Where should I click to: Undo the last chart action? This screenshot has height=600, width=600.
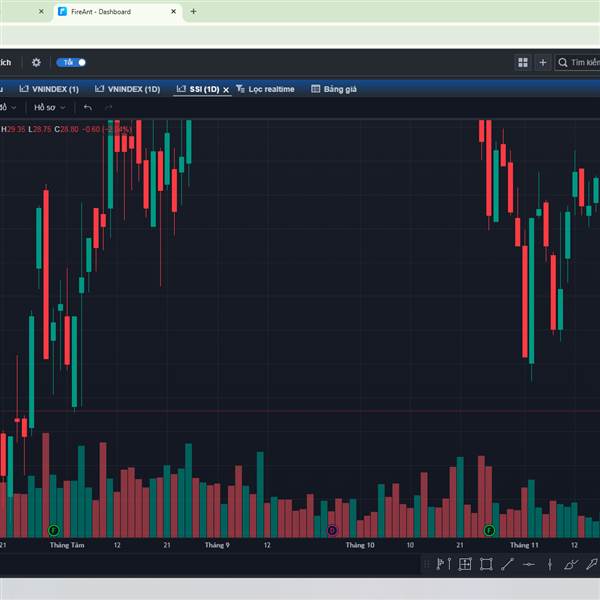88,108
